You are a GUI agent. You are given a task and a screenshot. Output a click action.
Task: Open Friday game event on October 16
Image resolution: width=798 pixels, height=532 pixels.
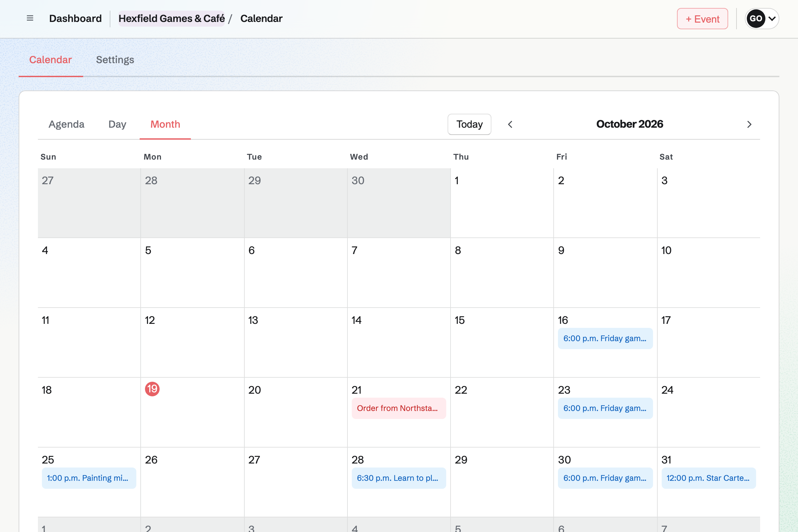click(x=605, y=338)
